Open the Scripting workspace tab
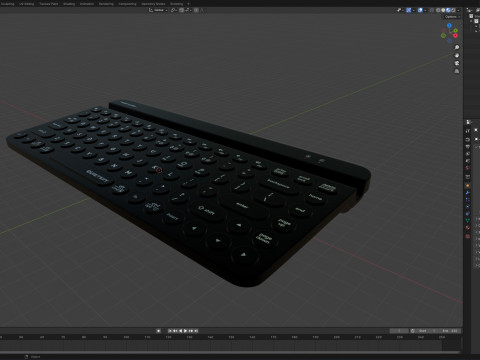 [x=177, y=4]
